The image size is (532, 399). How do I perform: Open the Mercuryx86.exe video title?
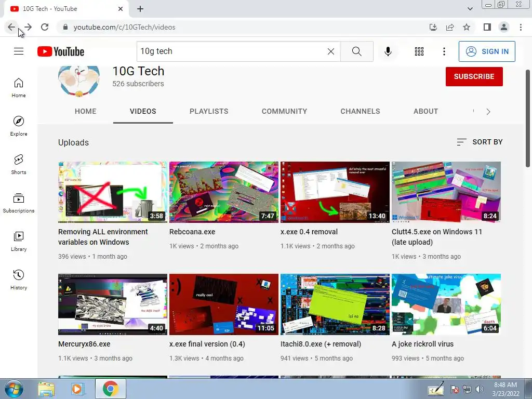coord(84,344)
